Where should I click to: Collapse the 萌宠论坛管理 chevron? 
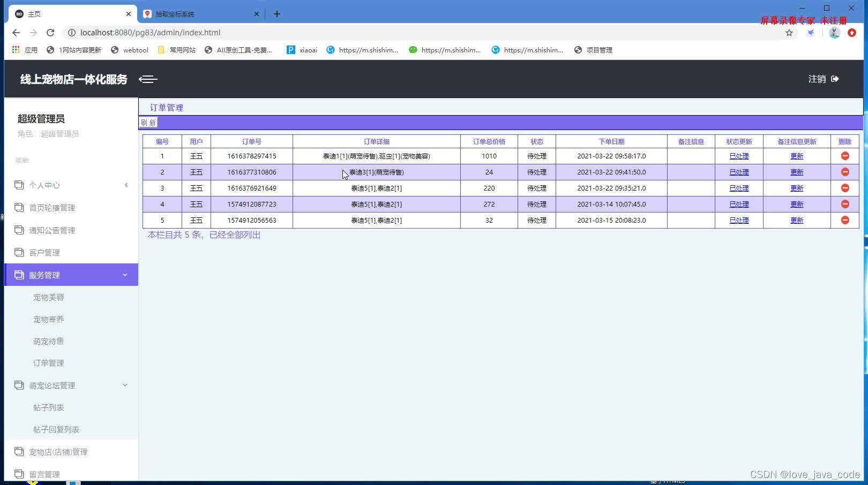point(125,385)
